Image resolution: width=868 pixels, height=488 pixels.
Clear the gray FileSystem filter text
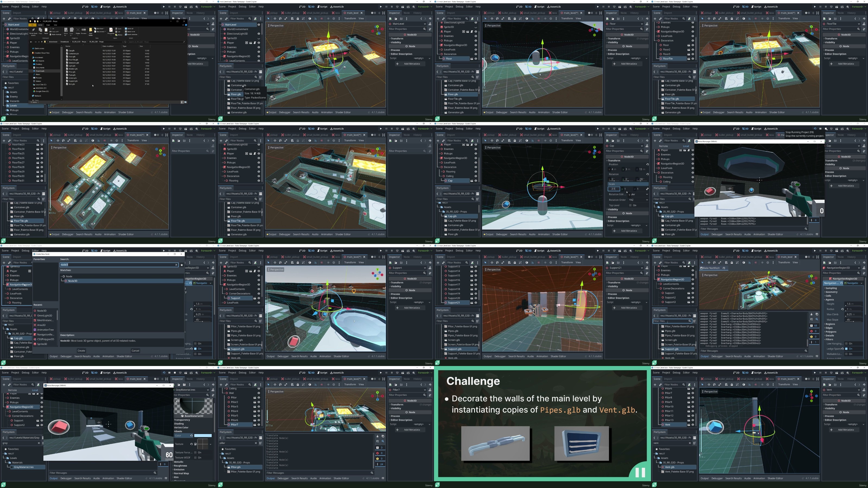(x=39, y=443)
